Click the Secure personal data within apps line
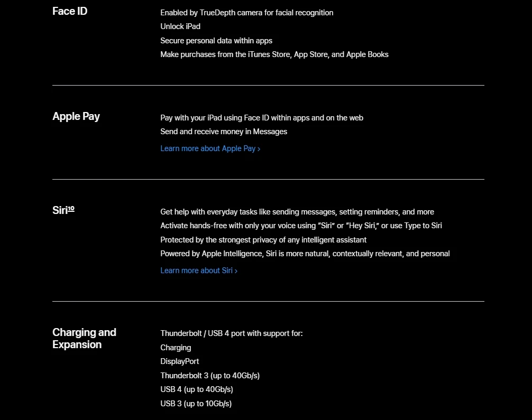 click(x=216, y=41)
